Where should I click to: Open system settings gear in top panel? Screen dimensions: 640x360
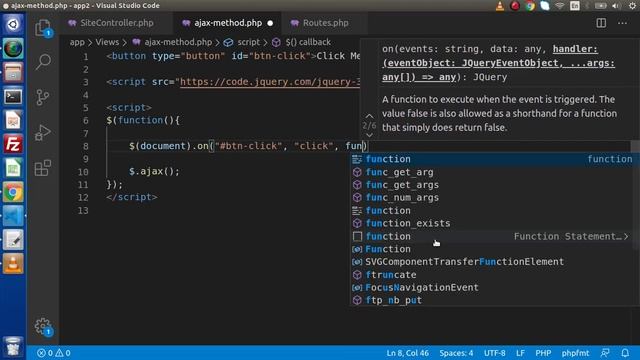pyautogui.click(x=632, y=6)
